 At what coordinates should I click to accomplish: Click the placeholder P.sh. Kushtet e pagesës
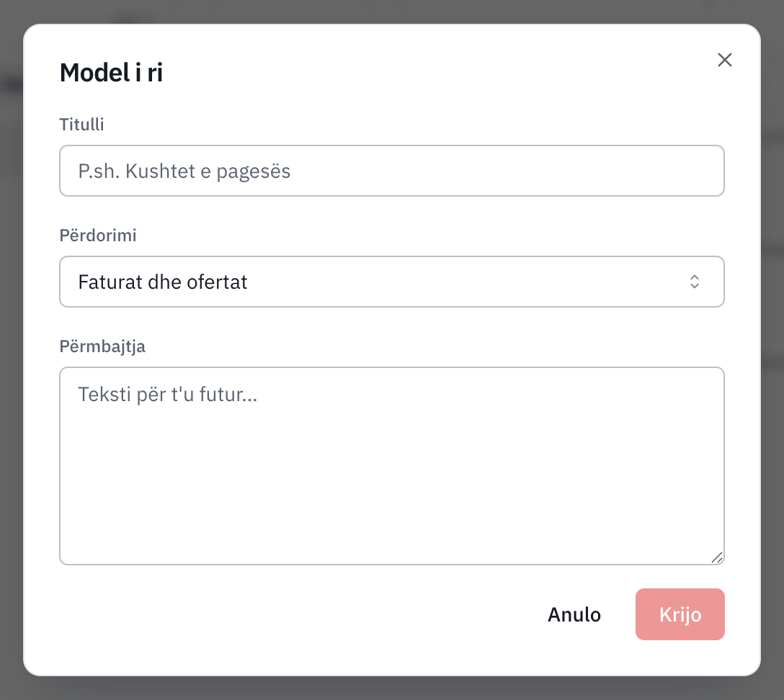[x=184, y=171]
